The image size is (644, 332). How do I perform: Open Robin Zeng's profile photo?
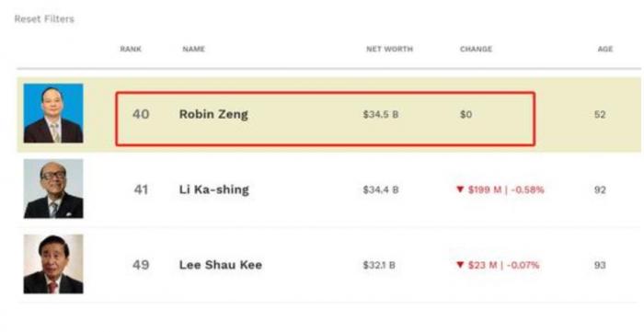53,113
